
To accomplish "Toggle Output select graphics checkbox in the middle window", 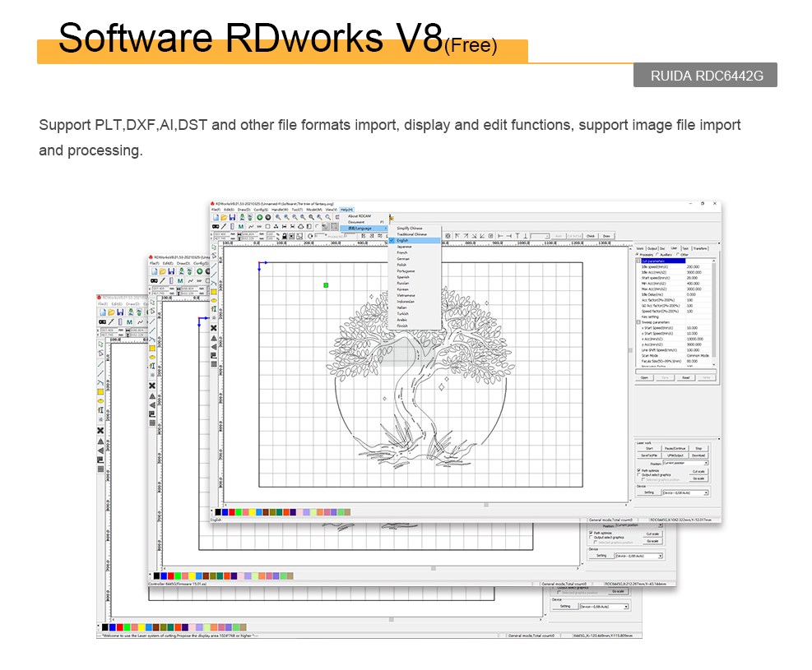I will tap(591, 537).
